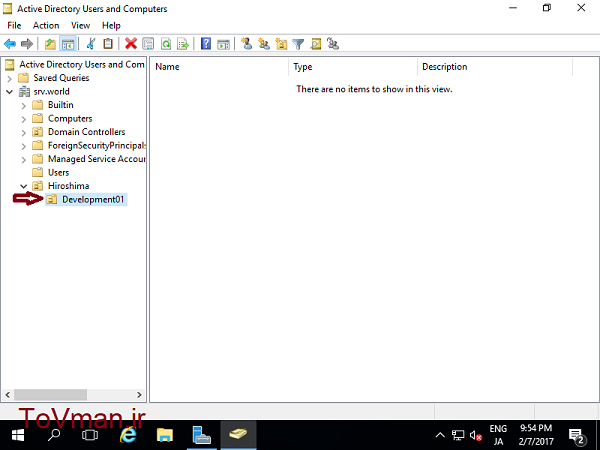Expand the Managed Service Accounts node
Viewport: 600px width, 450px height.
coord(24,160)
